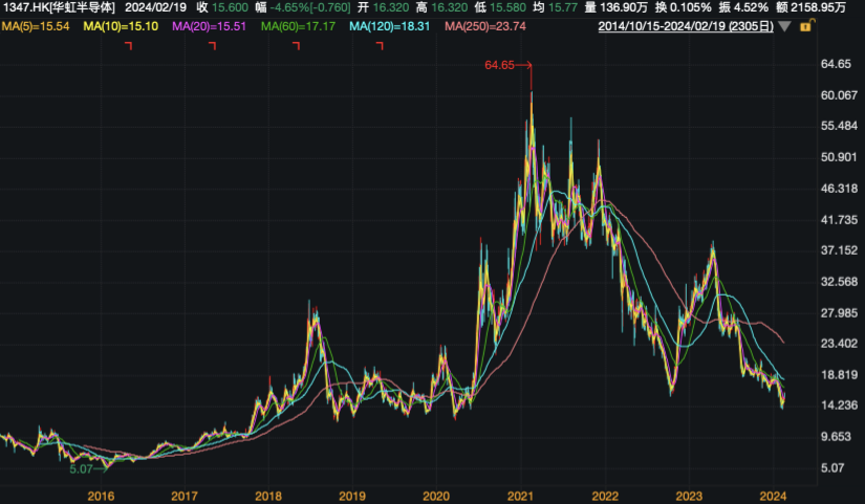Click the 2018 label on time axis
Screen dimensions: 866x504
point(268,496)
